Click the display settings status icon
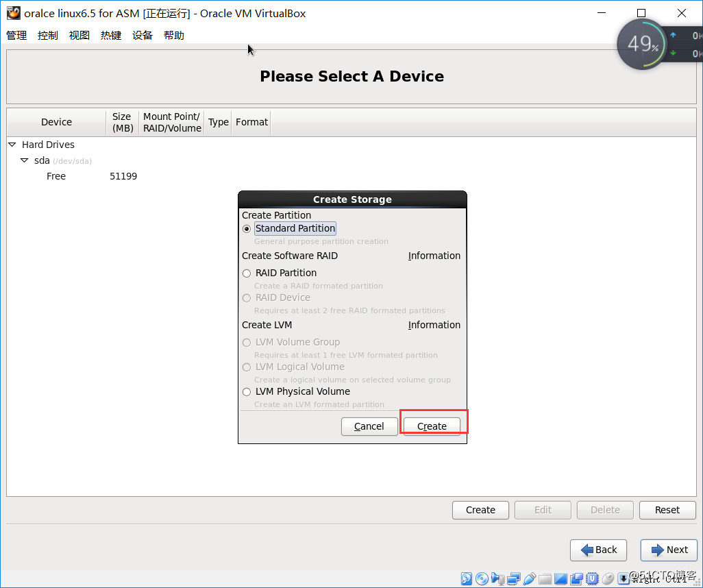 click(x=561, y=578)
